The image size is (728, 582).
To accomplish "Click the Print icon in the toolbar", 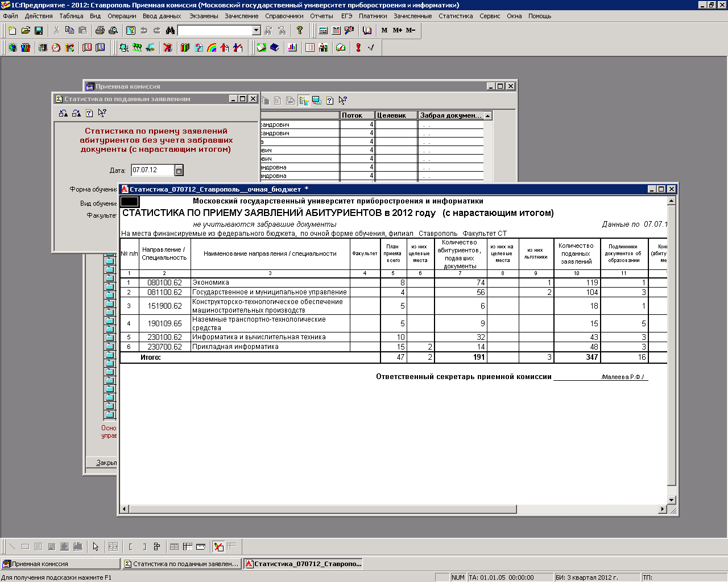I will (100, 30).
